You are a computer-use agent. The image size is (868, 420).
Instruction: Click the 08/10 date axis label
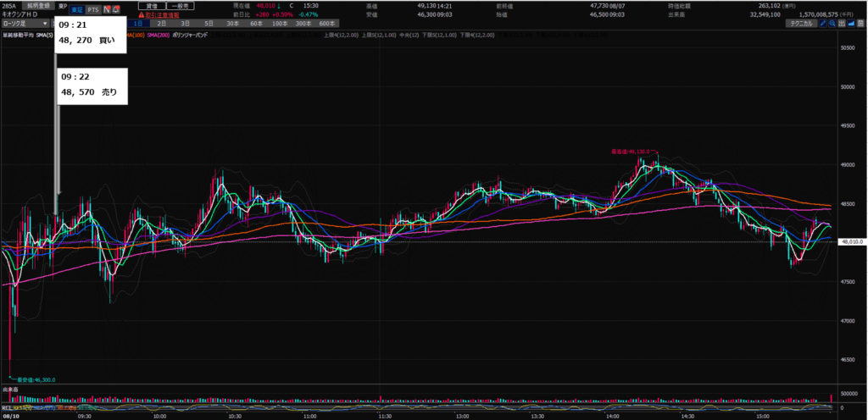point(10,415)
